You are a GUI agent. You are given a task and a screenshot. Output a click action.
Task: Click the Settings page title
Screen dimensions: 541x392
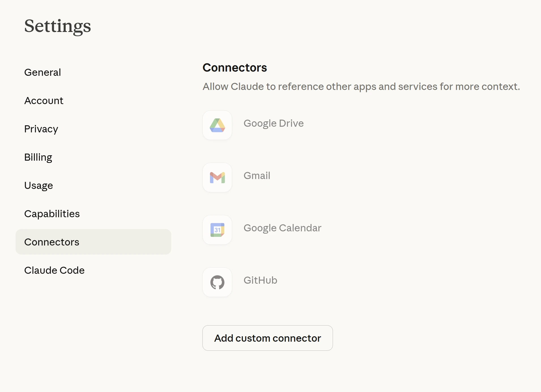coord(57,26)
